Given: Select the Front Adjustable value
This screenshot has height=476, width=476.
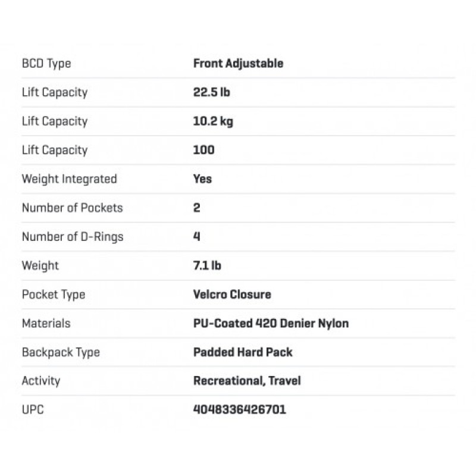Looking at the screenshot, I should click(x=238, y=64).
